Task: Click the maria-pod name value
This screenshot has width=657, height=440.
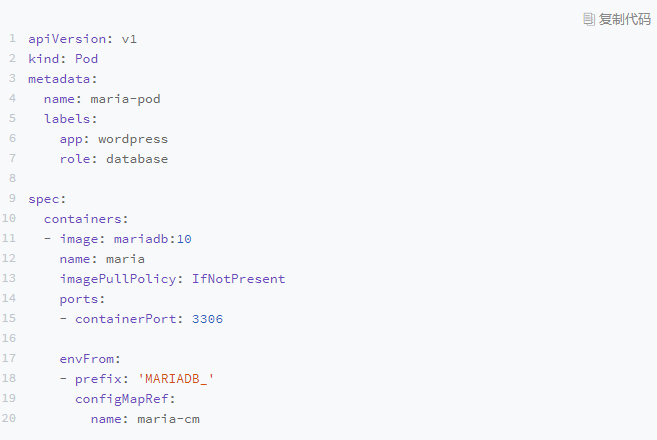Action: point(126,99)
